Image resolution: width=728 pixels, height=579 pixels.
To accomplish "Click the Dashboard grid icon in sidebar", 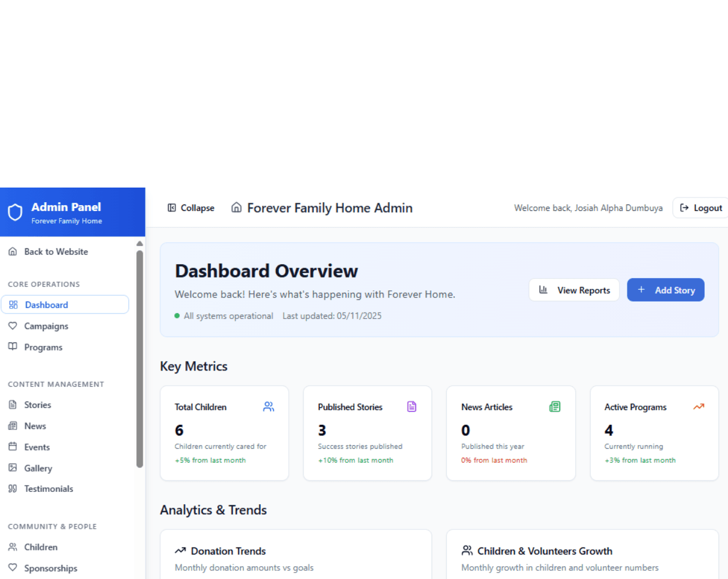I will click(x=13, y=304).
